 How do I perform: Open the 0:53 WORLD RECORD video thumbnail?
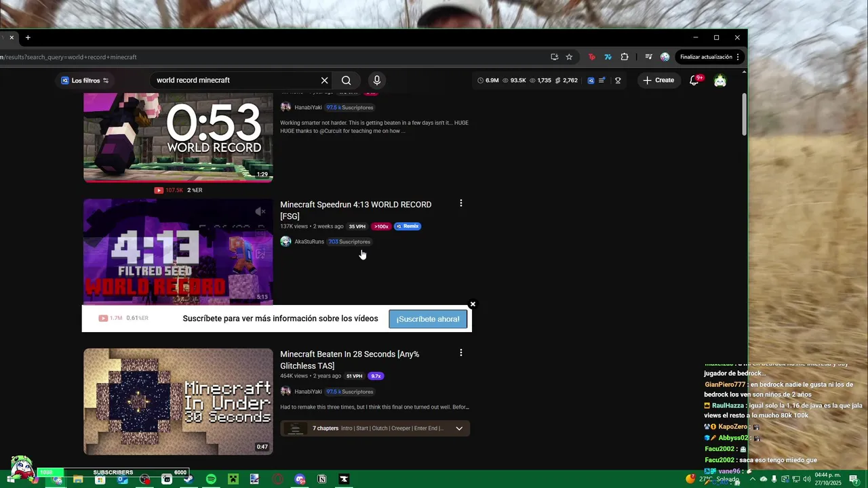[x=178, y=138]
